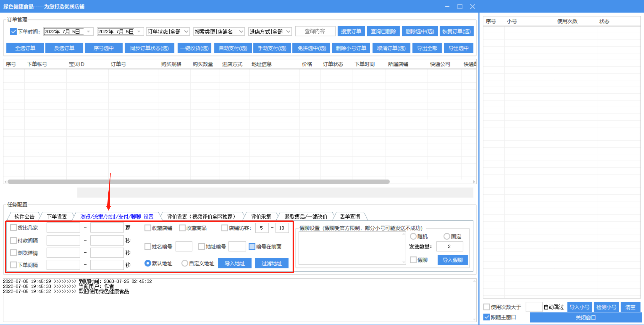Click the 一键收货(选) button
Image resolution: width=644 pixels, height=325 pixels.
[x=194, y=48]
